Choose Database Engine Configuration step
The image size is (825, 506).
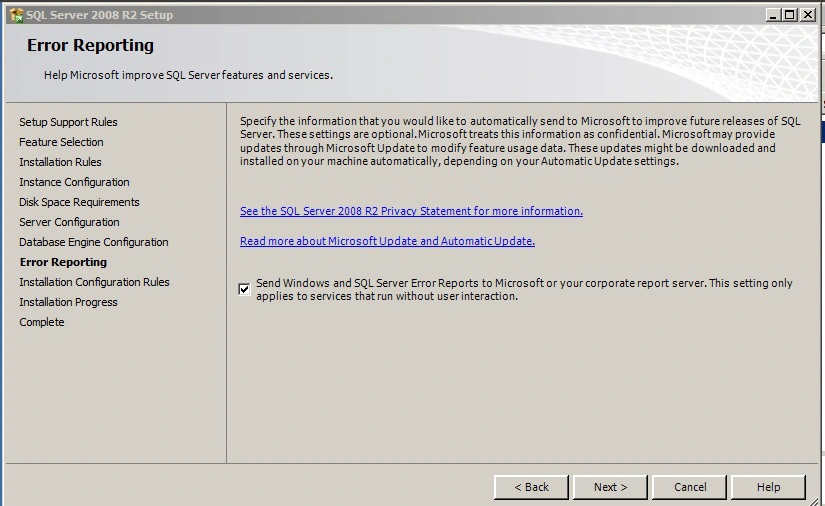point(93,242)
